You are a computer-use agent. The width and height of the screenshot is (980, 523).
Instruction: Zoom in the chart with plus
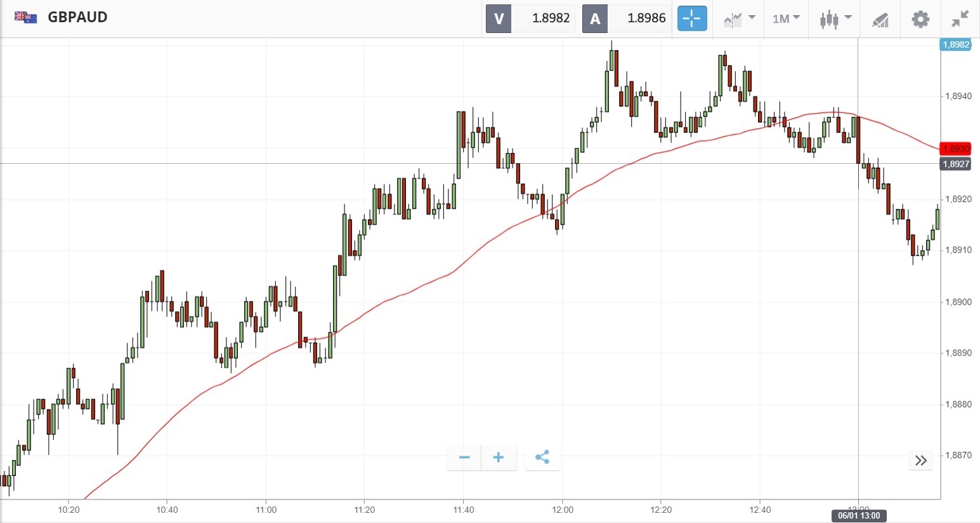pos(499,458)
